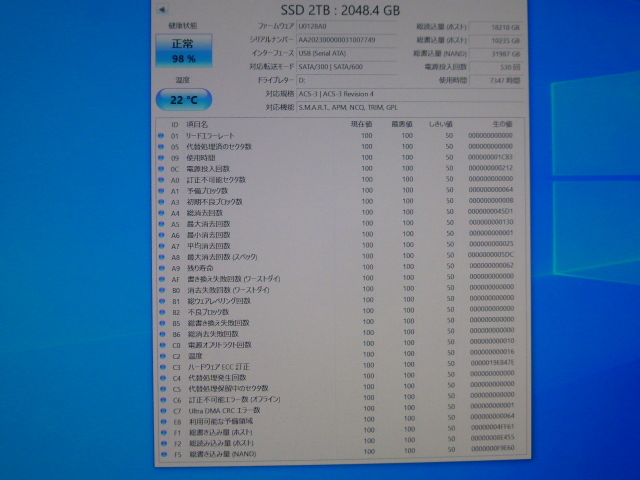Click the NAND writes value 31987 GB
Image resolution: width=640 pixels, height=480 pixels.
tap(496, 54)
